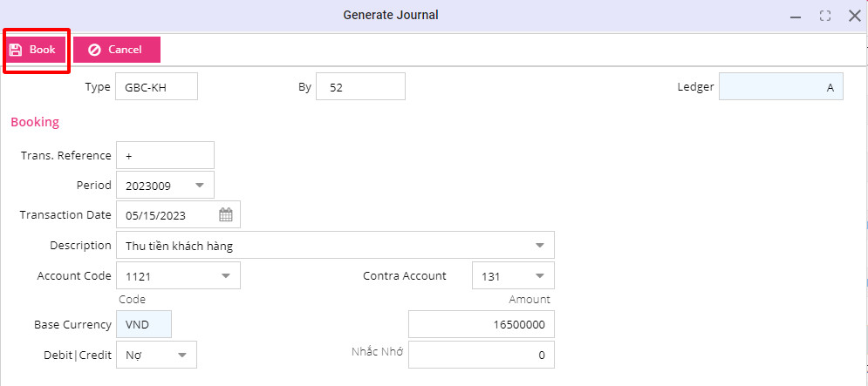This screenshot has width=868, height=386.
Task: Click the Amount field showing 16500000
Action: click(481, 324)
